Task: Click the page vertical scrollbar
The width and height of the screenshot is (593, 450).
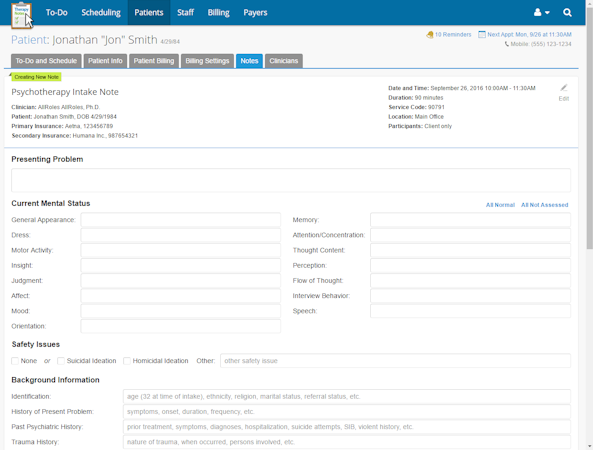Action: (x=589, y=129)
